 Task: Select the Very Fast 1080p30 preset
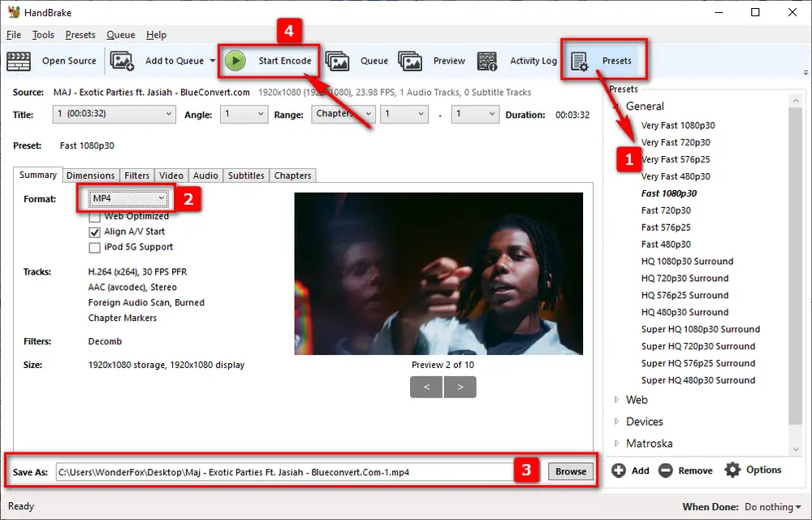point(678,125)
